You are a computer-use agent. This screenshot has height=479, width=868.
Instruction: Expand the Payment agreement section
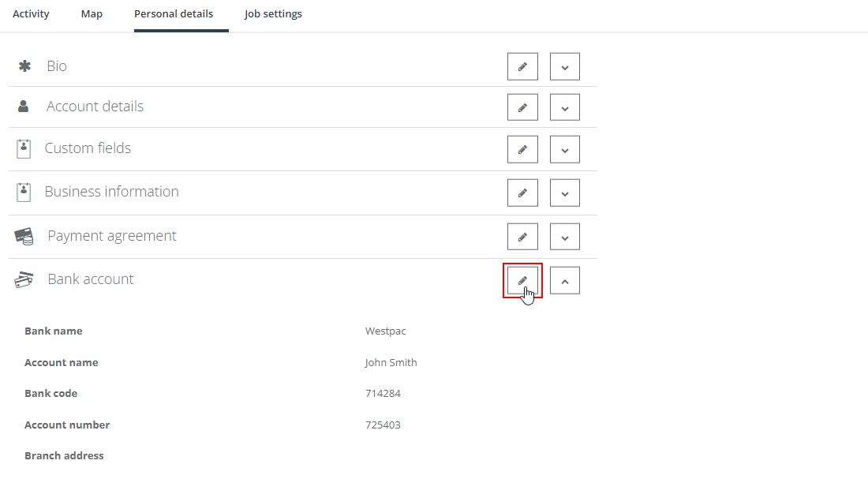click(x=565, y=237)
